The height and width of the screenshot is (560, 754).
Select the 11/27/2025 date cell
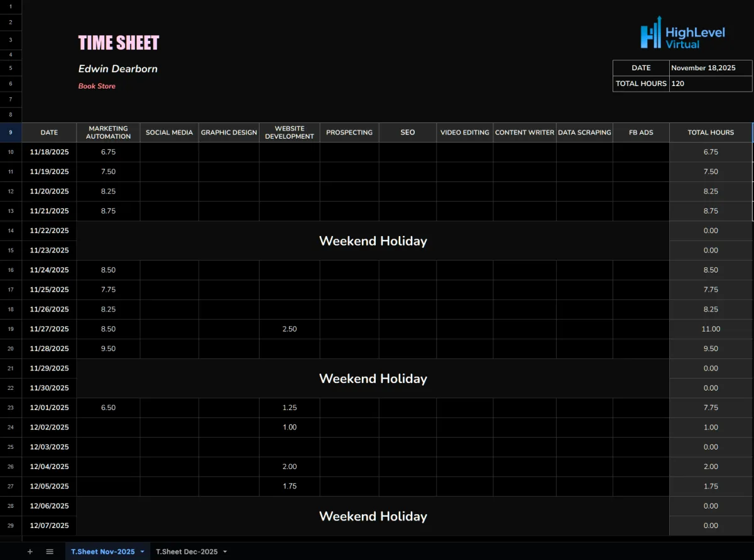point(49,329)
